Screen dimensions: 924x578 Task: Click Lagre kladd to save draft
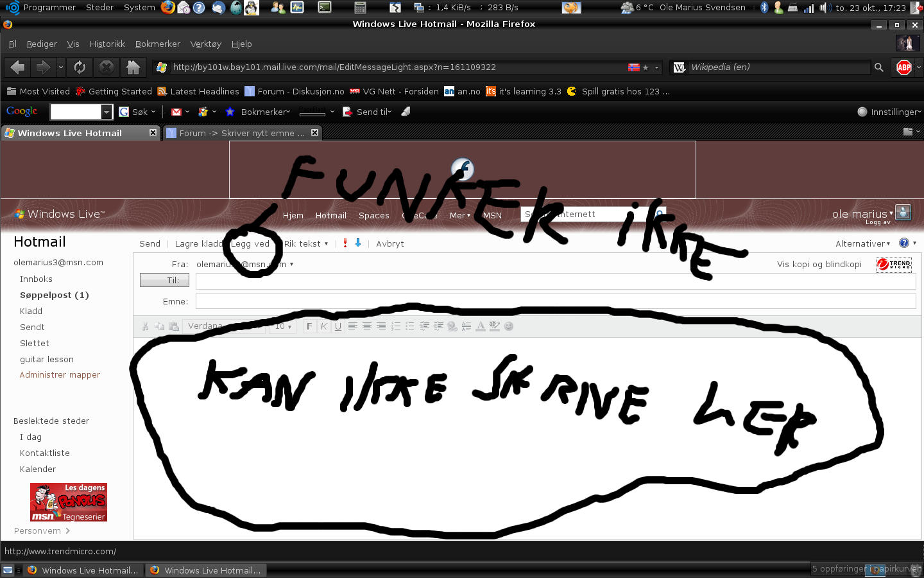199,243
